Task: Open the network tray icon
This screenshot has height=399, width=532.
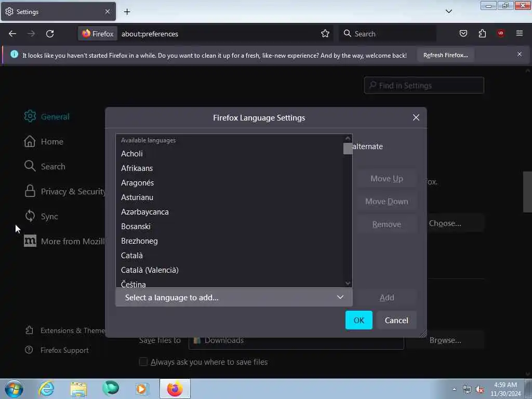Action: pos(467,390)
